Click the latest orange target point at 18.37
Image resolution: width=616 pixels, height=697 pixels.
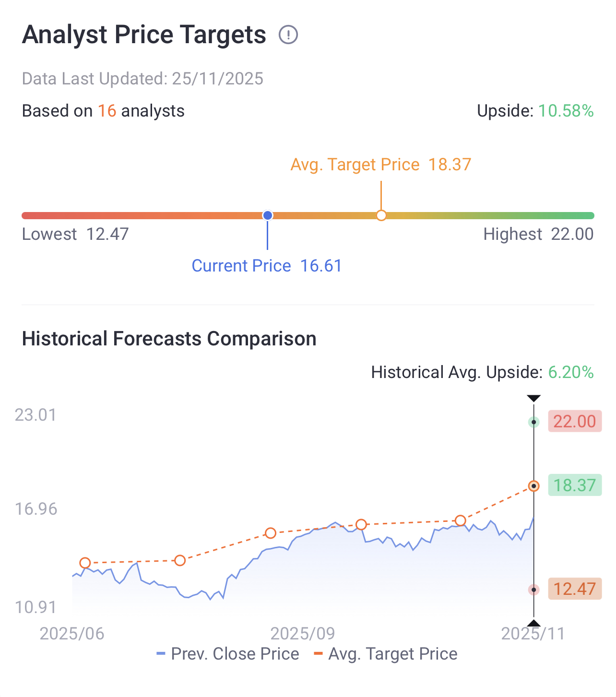click(533, 486)
